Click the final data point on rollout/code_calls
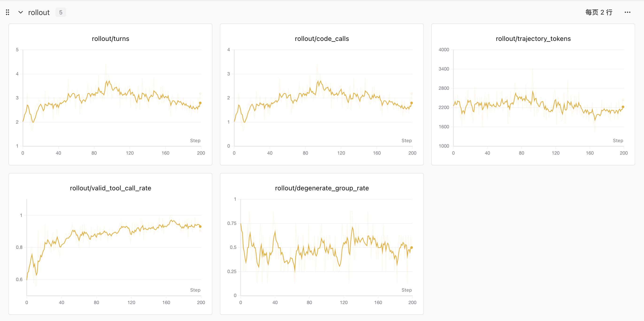644x321 pixels. coord(411,103)
